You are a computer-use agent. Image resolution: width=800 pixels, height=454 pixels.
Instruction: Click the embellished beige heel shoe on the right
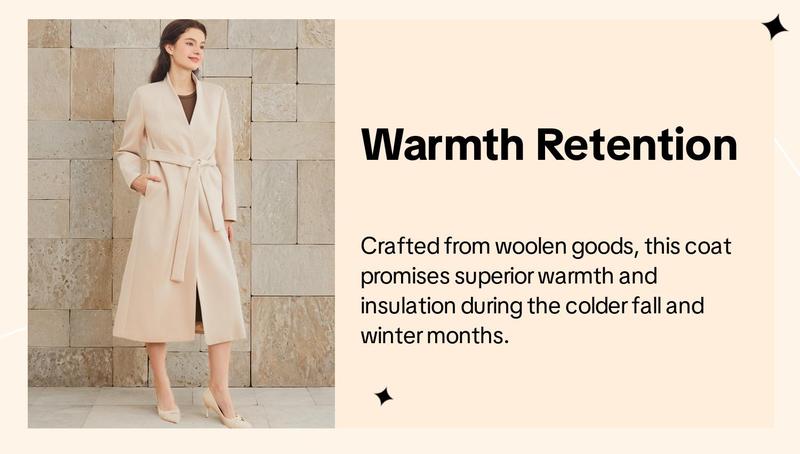tap(225, 407)
